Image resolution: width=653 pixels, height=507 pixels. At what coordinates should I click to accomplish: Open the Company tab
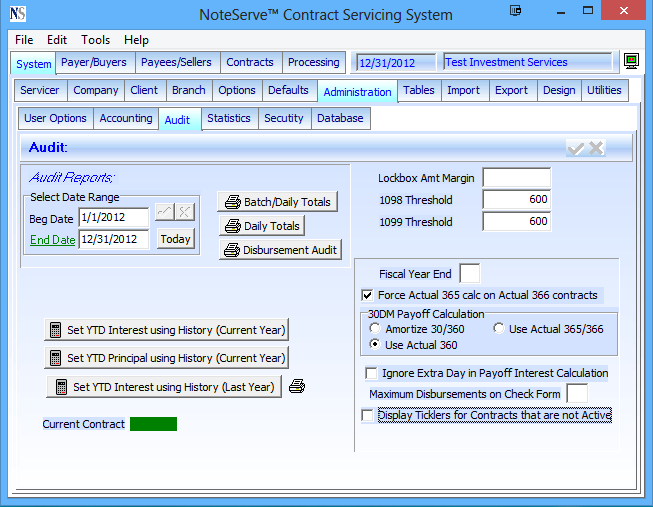pyautogui.click(x=96, y=90)
